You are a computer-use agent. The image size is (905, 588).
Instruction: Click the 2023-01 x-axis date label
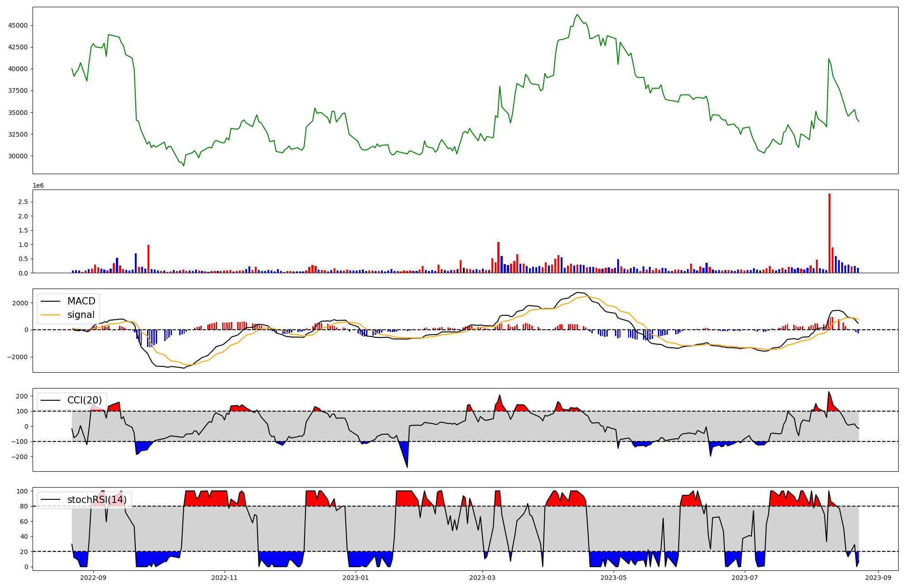(x=356, y=578)
